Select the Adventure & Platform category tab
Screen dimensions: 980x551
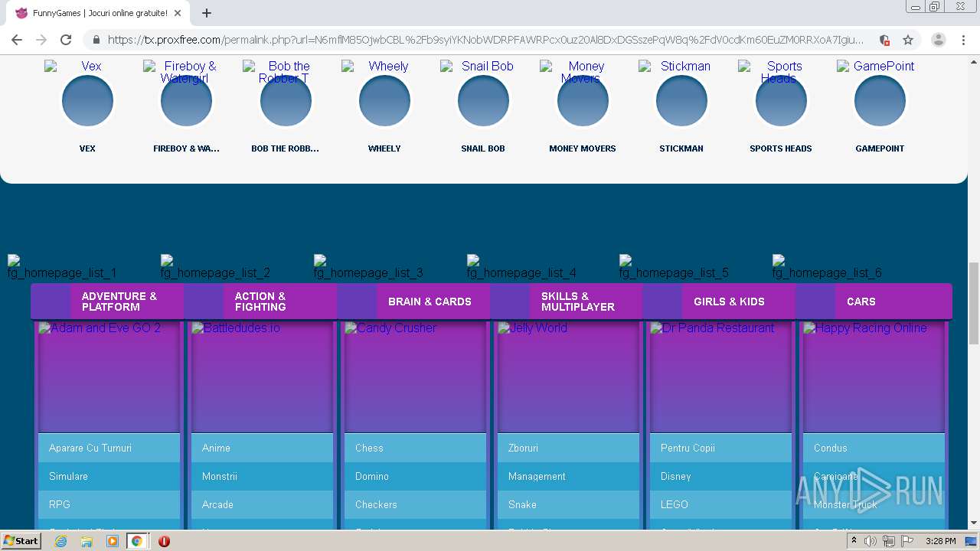click(107, 302)
